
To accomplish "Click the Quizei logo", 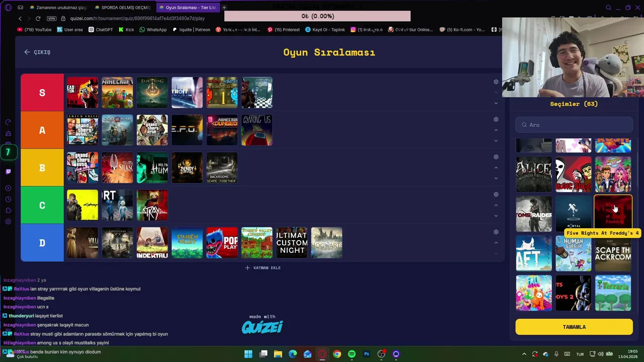I will click(x=263, y=327).
